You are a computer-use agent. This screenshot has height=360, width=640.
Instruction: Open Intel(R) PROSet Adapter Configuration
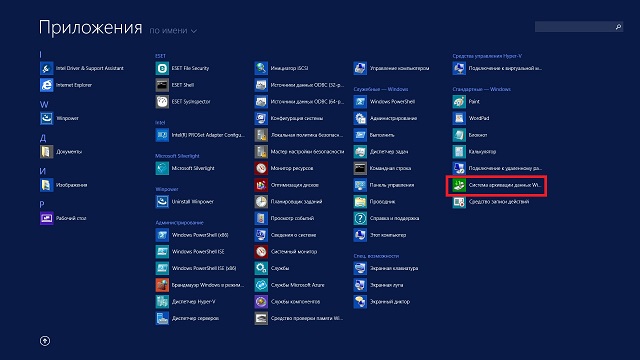point(200,135)
